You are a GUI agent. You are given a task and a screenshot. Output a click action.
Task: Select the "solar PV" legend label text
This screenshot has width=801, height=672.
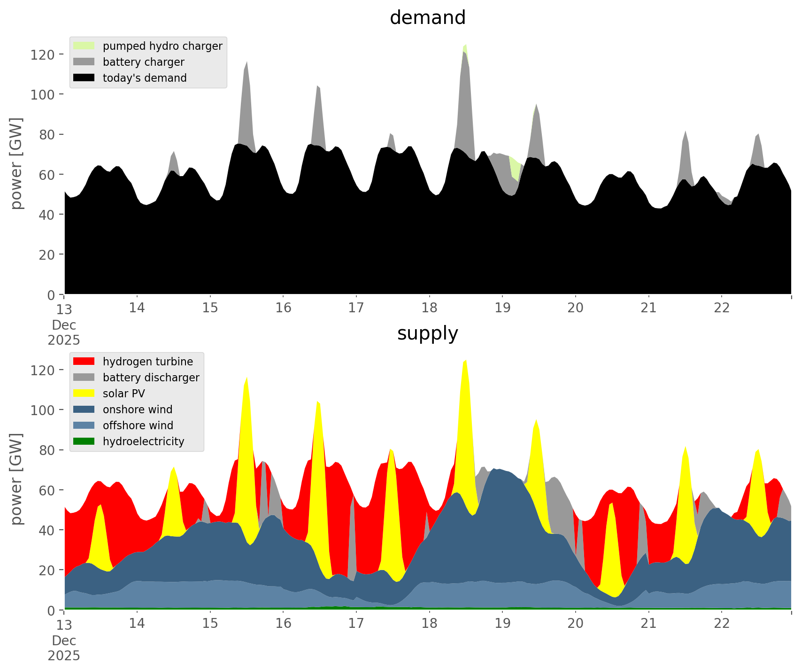[124, 394]
